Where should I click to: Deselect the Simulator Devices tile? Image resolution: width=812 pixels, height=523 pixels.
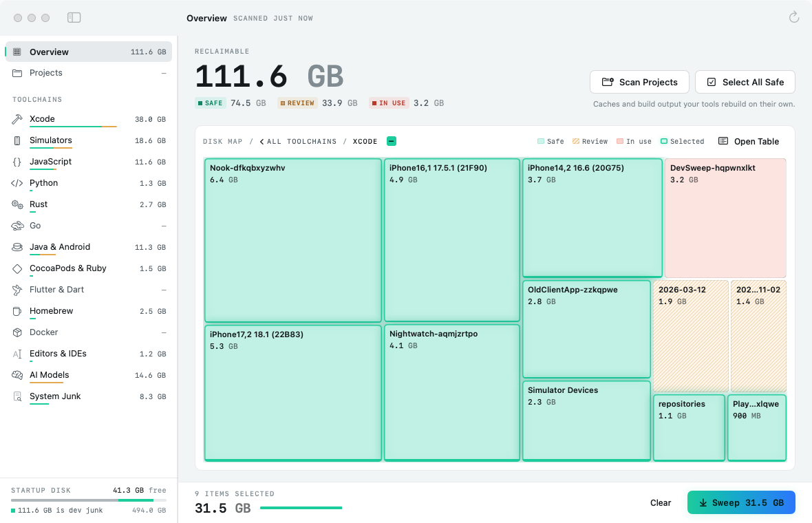point(586,420)
